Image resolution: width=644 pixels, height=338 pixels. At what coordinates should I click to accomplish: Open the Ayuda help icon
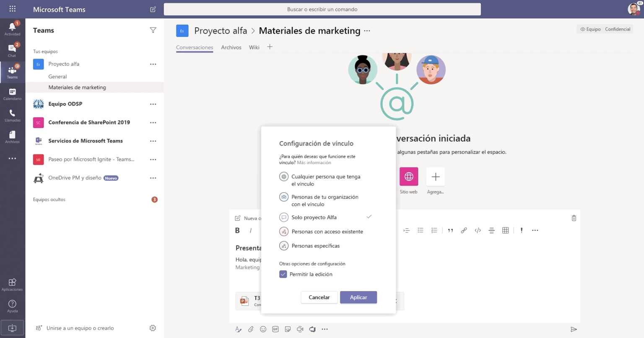tap(12, 306)
